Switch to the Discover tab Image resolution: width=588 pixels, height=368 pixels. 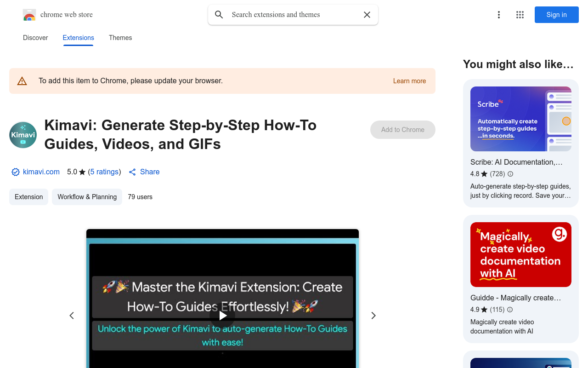click(x=35, y=38)
